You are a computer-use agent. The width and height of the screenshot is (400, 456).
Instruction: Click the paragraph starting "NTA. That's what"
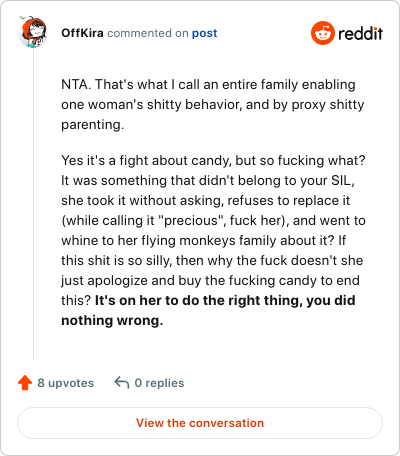pyautogui.click(x=213, y=104)
